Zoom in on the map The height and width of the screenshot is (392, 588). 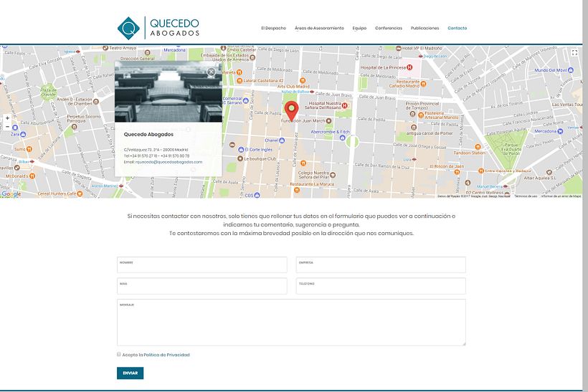point(7,118)
